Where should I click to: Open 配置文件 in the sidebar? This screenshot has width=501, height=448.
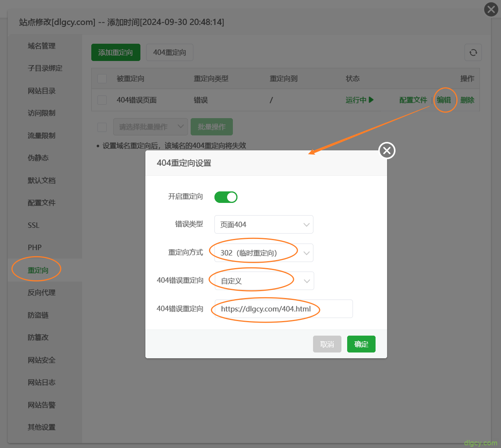point(41,203)
